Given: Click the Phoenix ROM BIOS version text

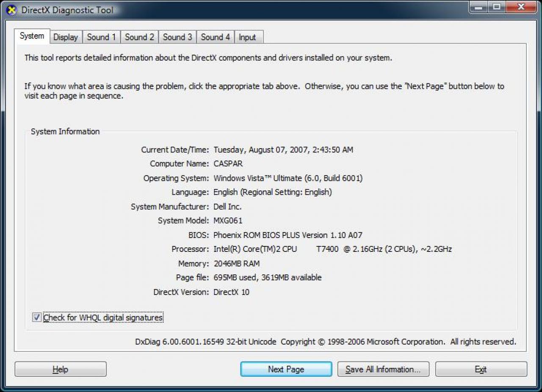Looking at the screenshot, I should coord(288,235).
